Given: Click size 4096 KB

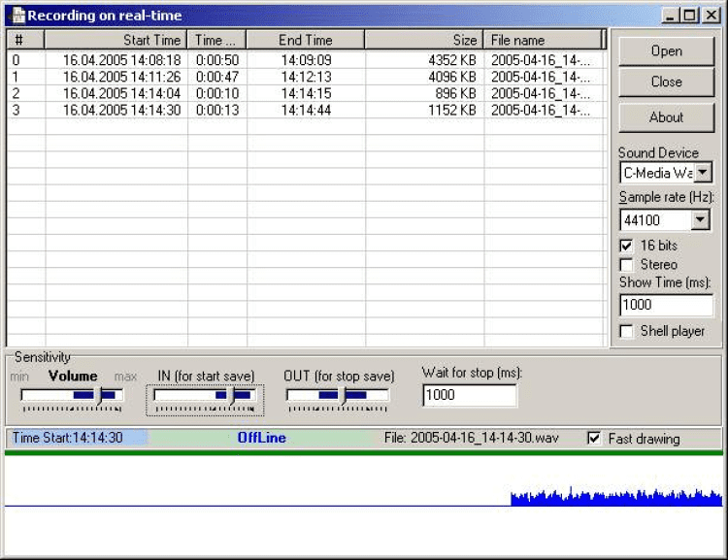Looking at the screenshot, I should tap(452, 77).
